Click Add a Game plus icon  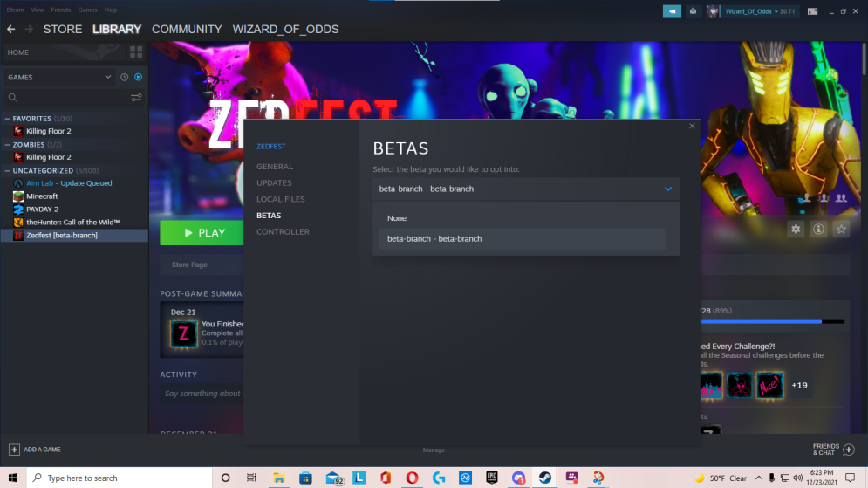tap(14, 450)
